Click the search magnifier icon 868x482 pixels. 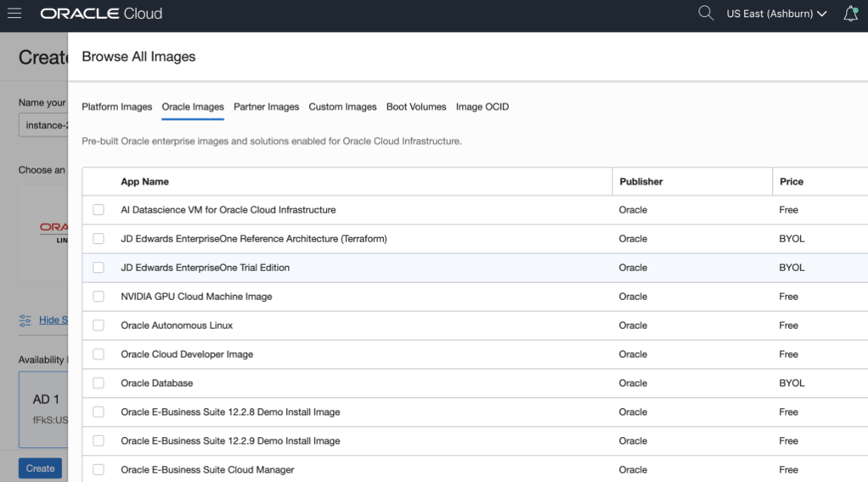click(705, 14)
